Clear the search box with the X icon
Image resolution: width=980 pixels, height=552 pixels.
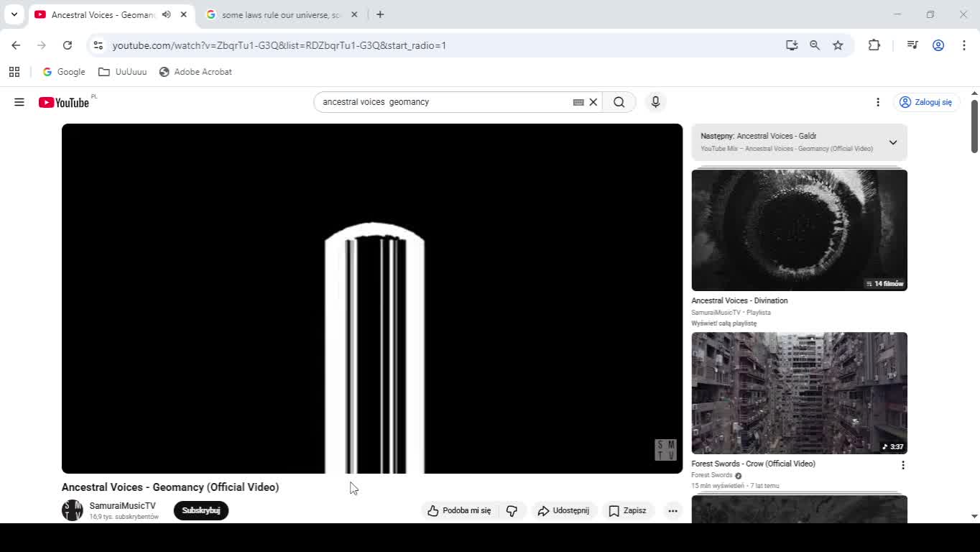pyautogui.click(x=593, y=102)
